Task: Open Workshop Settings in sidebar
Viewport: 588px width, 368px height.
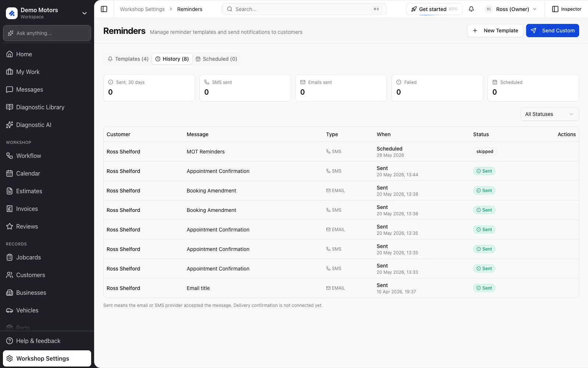Action: point(47,358)
